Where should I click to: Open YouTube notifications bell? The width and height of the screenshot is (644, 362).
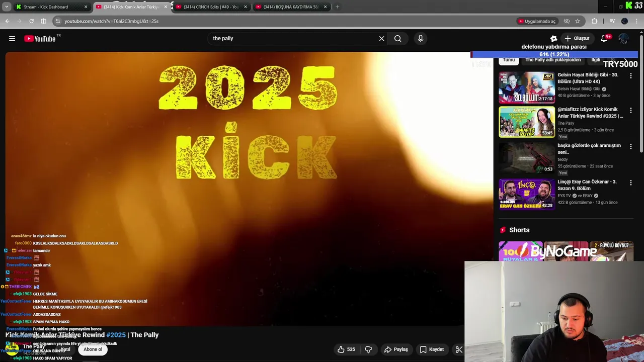pos(604,39)
